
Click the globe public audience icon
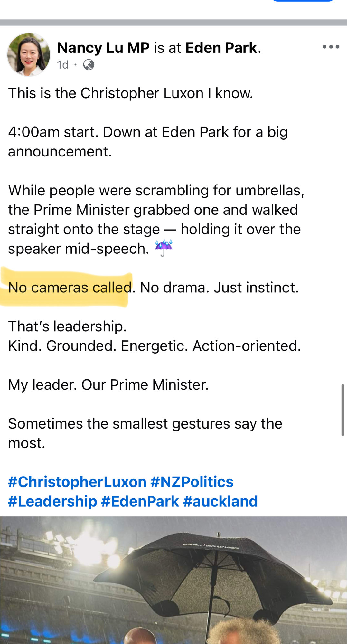click(x=89, y=65)
